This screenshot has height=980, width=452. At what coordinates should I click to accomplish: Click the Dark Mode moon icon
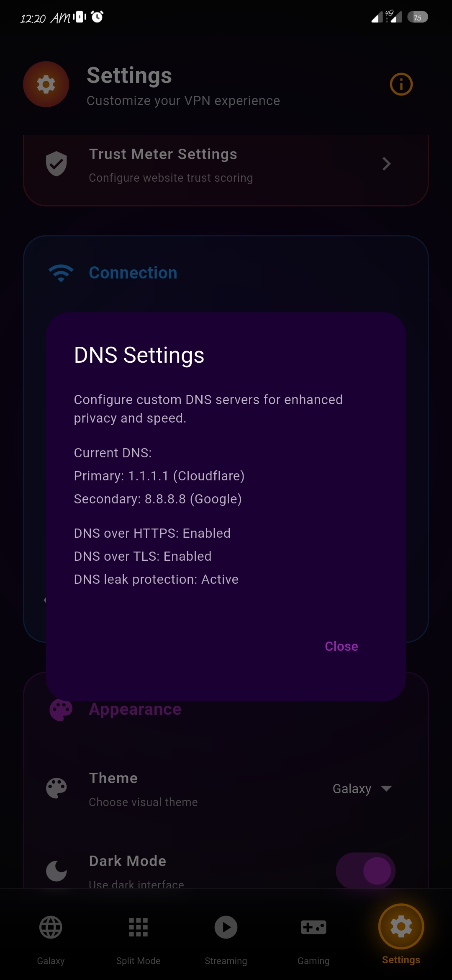tap(56, 871)
